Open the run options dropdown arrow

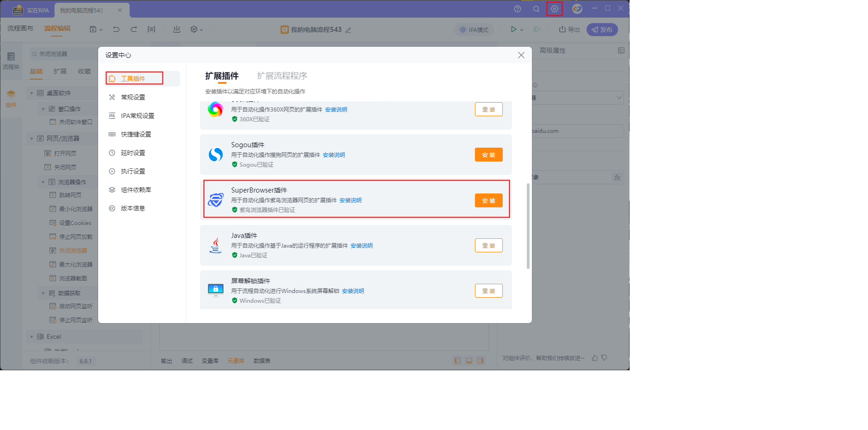pos(522,30)
